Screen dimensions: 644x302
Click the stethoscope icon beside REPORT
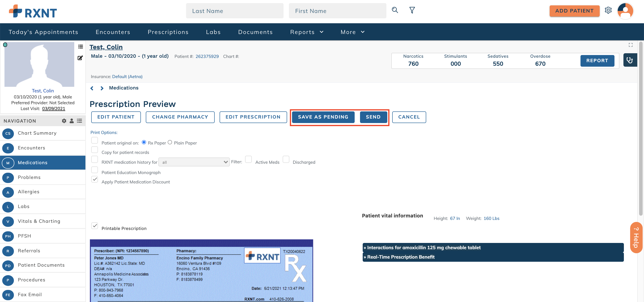(630, 60)
